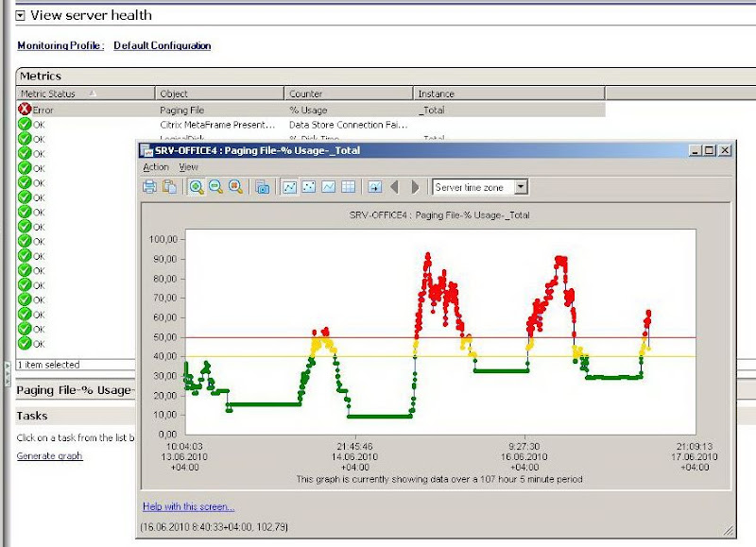Image resolution: width=756 pixels, height=547 pixels.
Task: Click the Copy icon in graph toolbar
Action: [169, 187]
